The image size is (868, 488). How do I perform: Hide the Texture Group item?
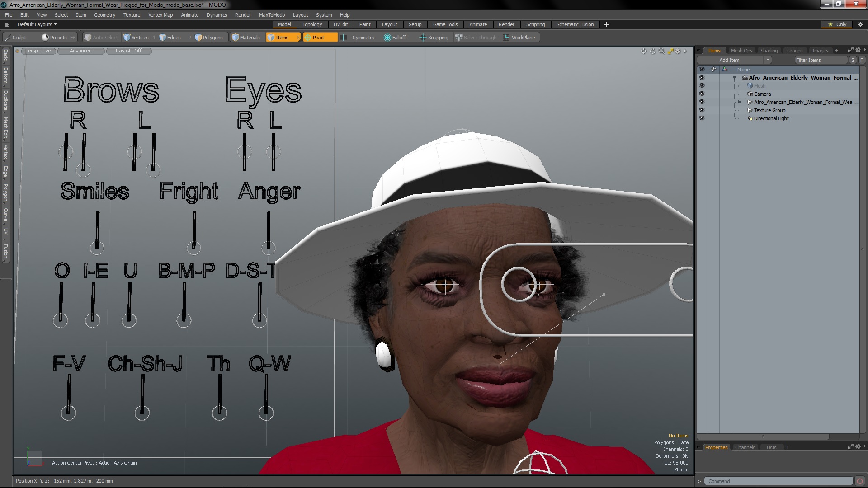pyautogui.click(x=702, y=110)
